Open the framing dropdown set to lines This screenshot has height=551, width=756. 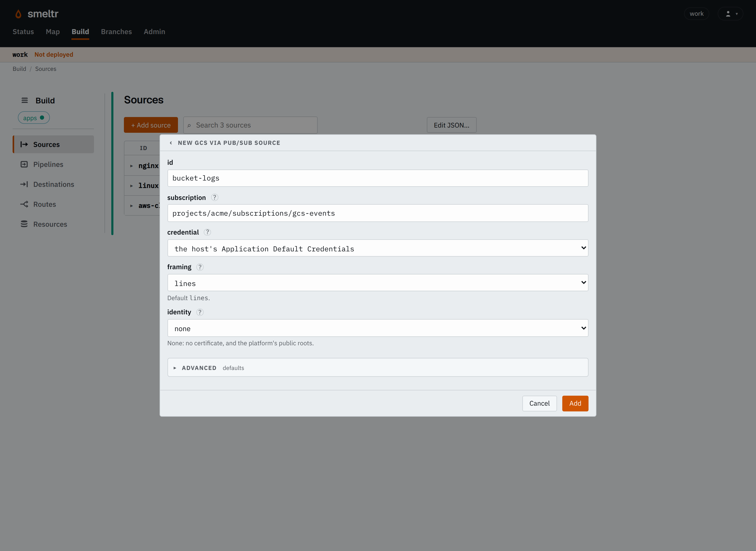tap(378, 283)
